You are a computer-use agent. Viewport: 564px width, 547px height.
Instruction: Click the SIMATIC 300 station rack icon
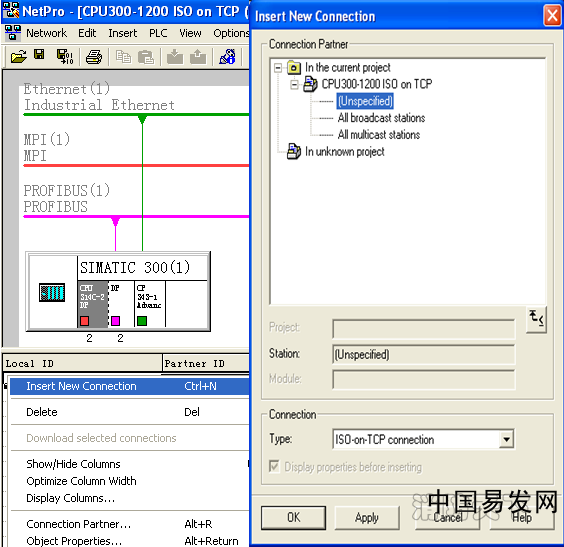click(x=52, y=292)
